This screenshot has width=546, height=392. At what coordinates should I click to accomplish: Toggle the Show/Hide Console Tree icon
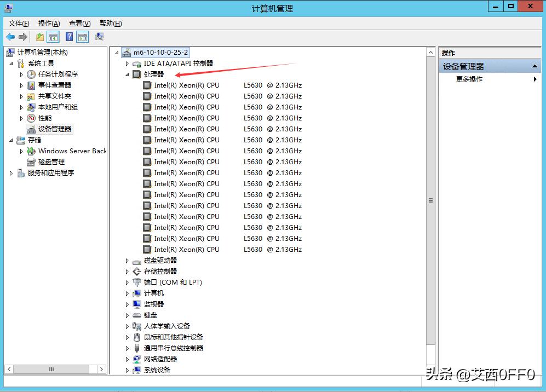pos(53,37)
